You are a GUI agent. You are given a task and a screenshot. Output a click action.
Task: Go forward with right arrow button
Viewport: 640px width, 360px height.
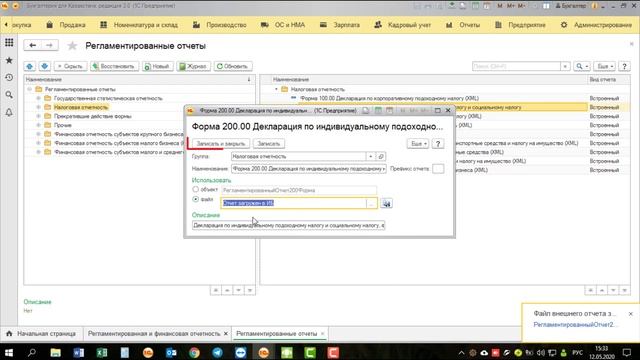tap(49, 45)
